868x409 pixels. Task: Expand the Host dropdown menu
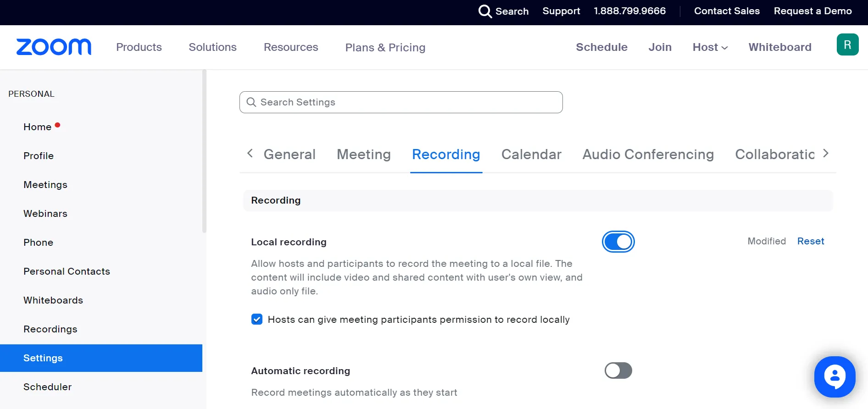[x=710, y=47]
